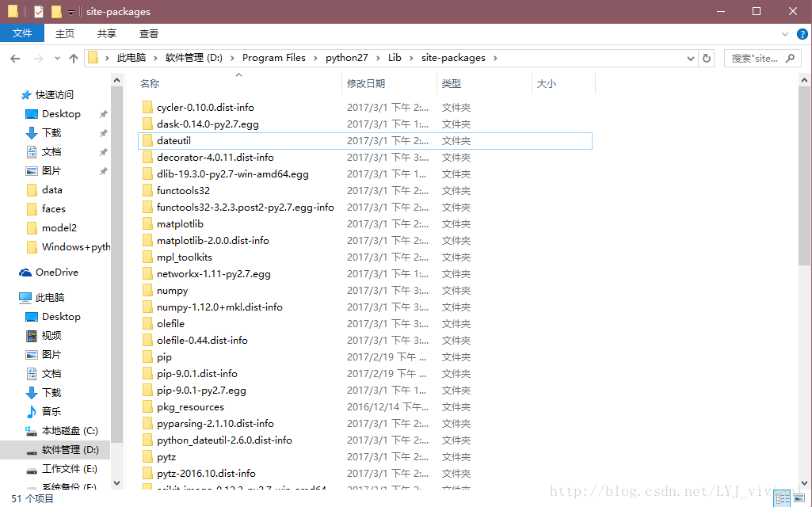Viewport: 812px width, 507px height.
Task: Switch to details view icon
Action: [783, 499]
